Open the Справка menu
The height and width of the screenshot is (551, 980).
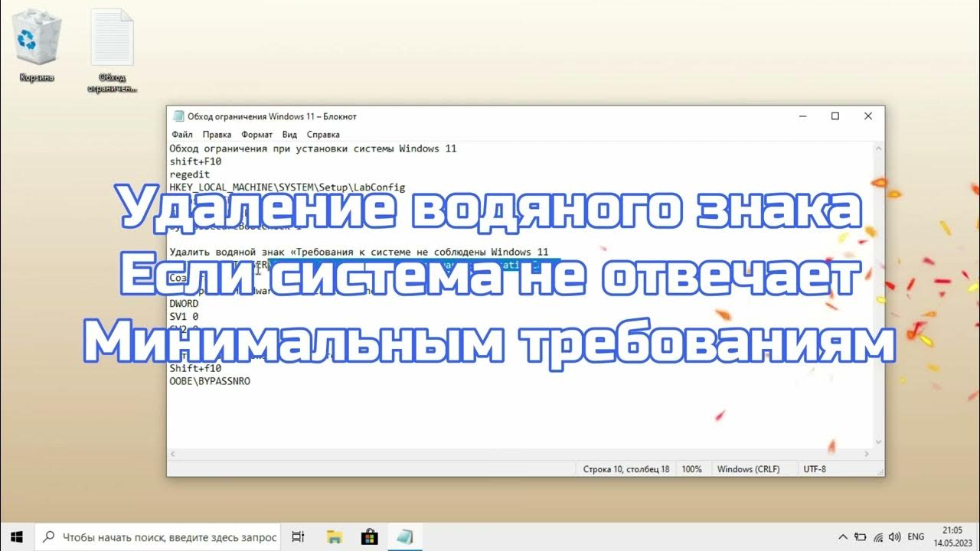322,135
